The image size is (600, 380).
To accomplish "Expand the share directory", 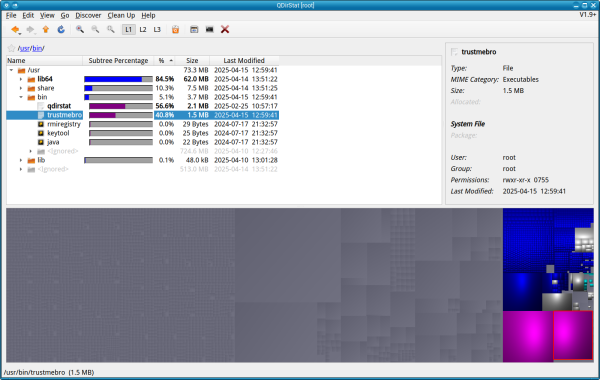I will pos(21,88).
